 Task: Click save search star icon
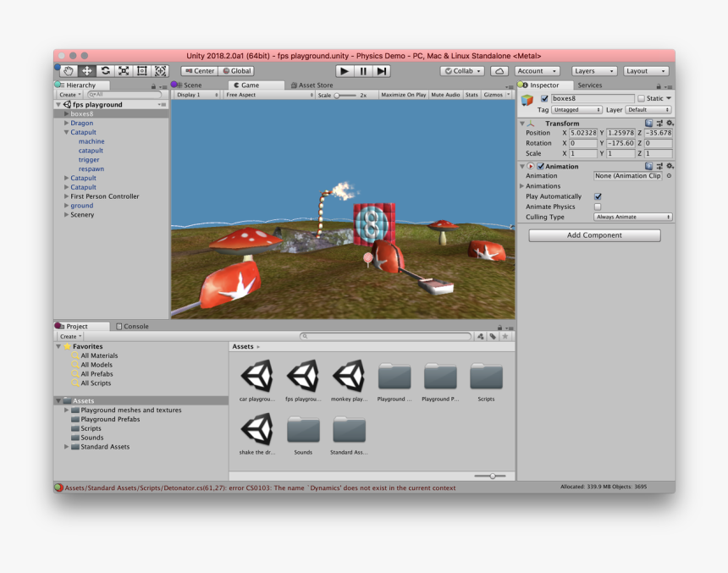coord(505,336)
